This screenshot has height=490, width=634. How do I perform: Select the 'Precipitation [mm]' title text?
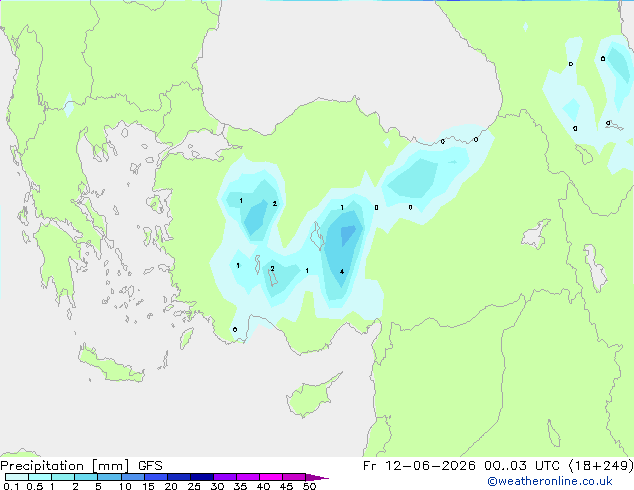coord(64,466)
